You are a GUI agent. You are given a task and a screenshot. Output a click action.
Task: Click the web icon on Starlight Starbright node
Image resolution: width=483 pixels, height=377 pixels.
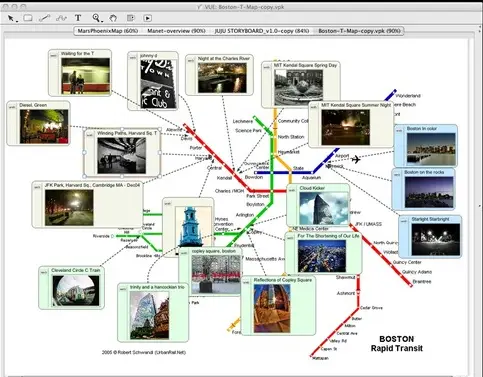tap(404, 221)
